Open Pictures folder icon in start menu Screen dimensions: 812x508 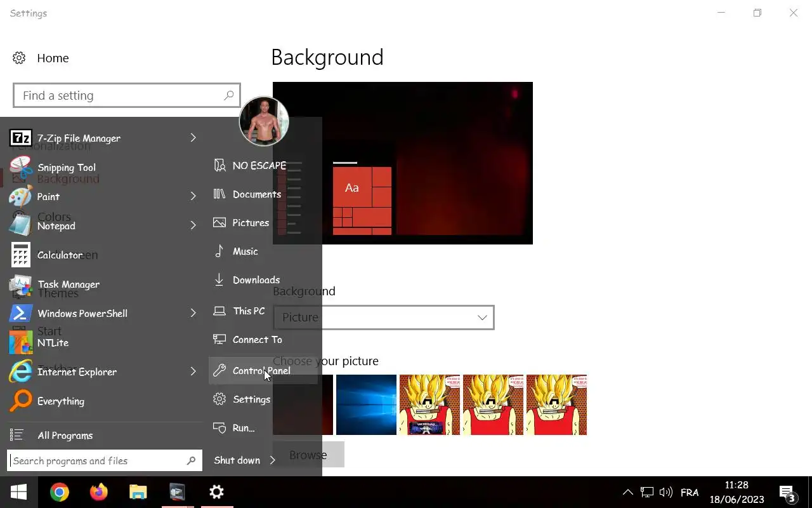pyautogui.click(x=219, y=223)
